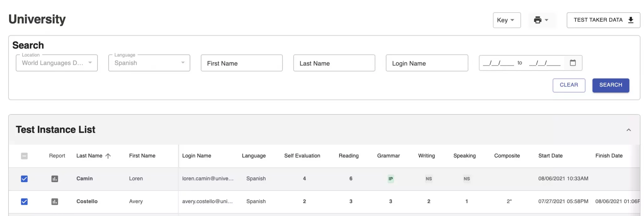This screenshot has height=216, width=644.
Task: Click the download icon on Test Taker Data
Action: 630,20
